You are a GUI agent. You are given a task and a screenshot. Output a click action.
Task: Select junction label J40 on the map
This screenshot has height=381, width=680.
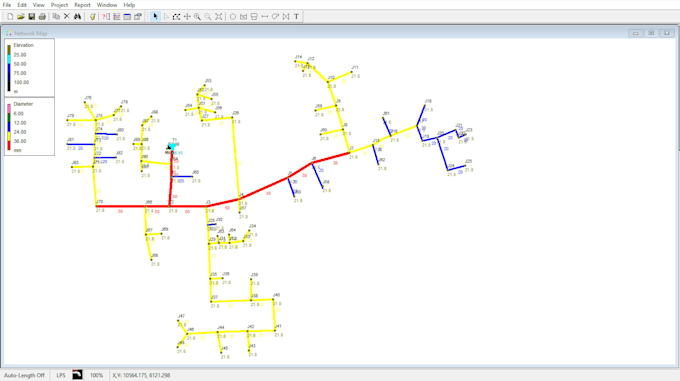coord(277,295)
